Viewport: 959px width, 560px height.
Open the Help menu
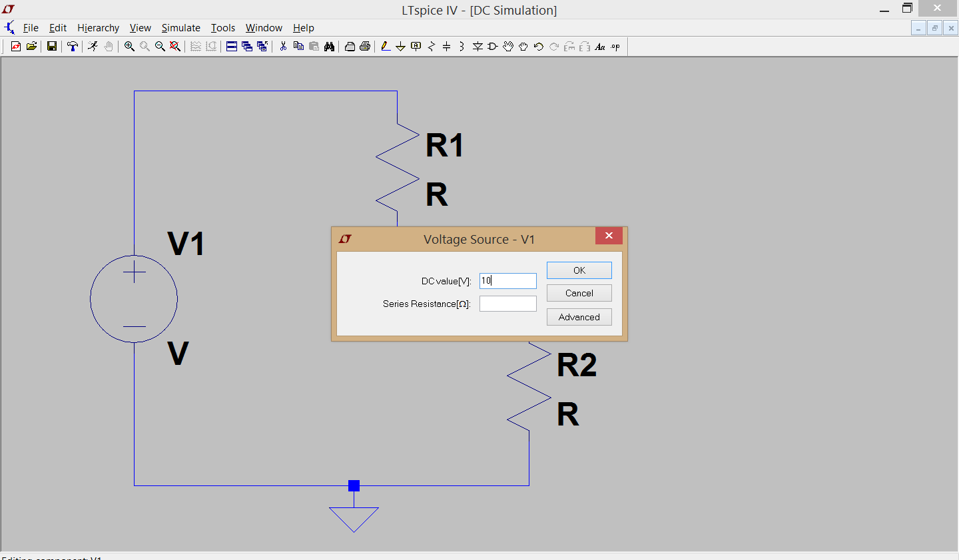[x=303, y=28]
